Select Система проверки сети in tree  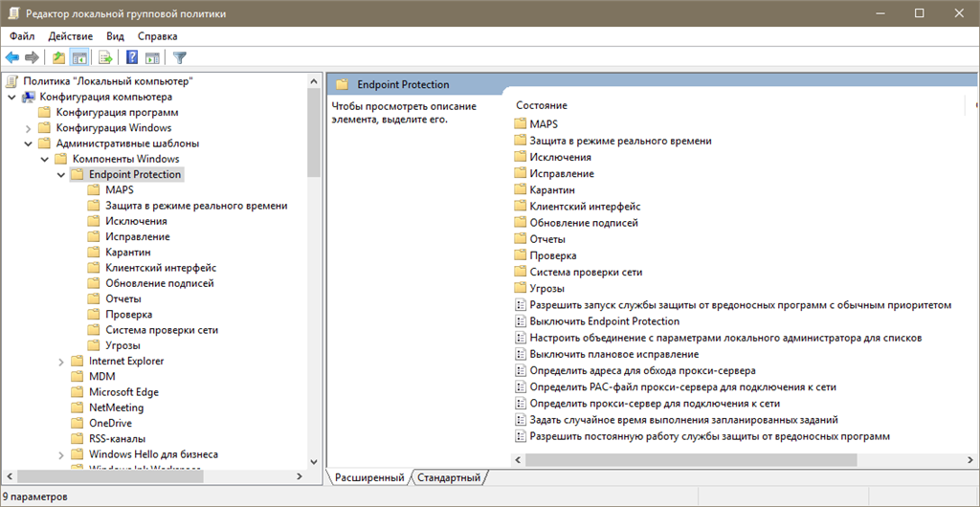(x=162, y=330)
